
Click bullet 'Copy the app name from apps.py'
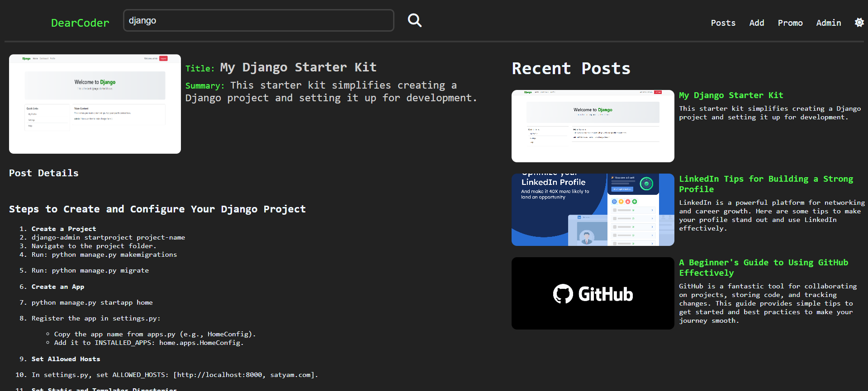[155, 334]
